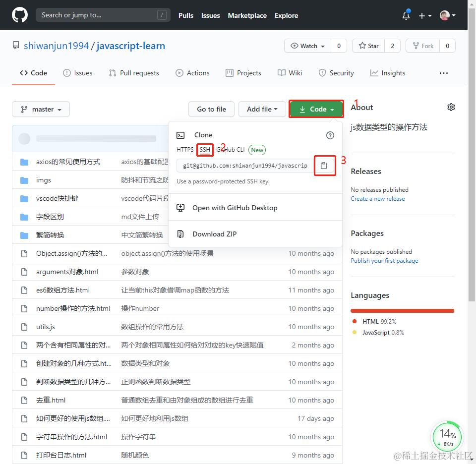Switch to the Pull requests tab

pos(134,73)
